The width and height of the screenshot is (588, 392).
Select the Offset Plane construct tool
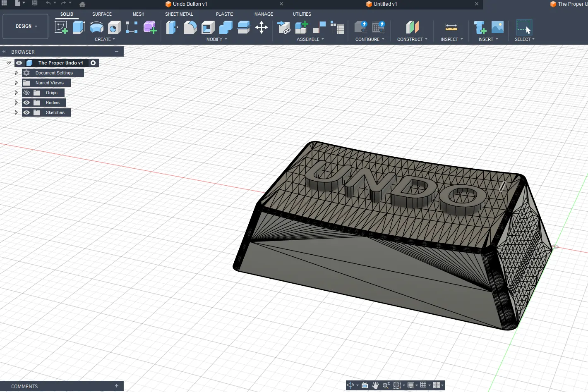point(412,27)
